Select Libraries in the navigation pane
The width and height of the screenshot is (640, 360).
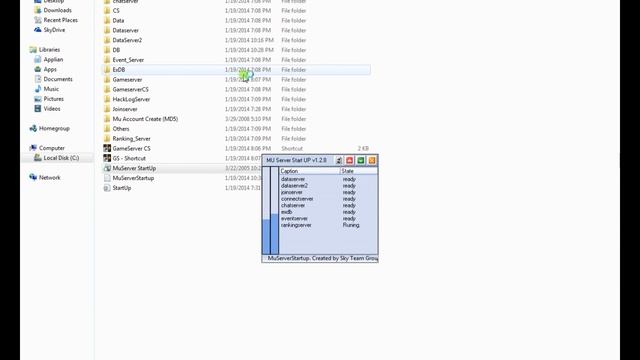click(49, 50)
